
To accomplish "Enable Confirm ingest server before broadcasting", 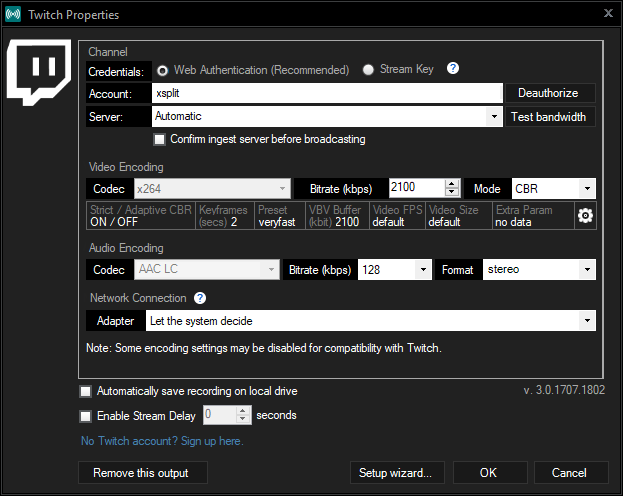I will pos(159,140).
